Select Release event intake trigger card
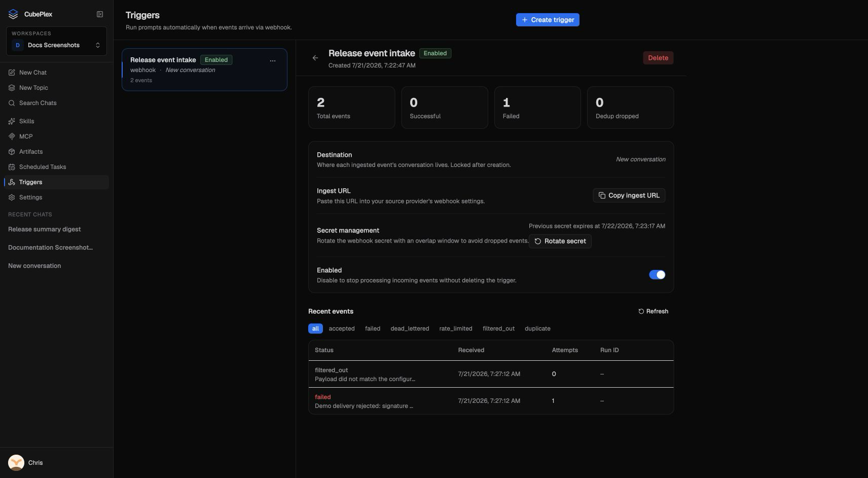This screenshot has width=868, height=478. tap(204, 70)
